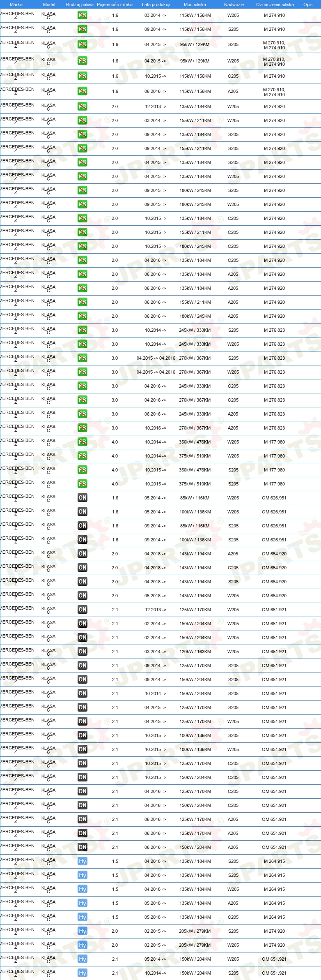Click the ON icon in the 85kW/116KM S205 row
Screen dimensions: 321x980
pos(83,526)
